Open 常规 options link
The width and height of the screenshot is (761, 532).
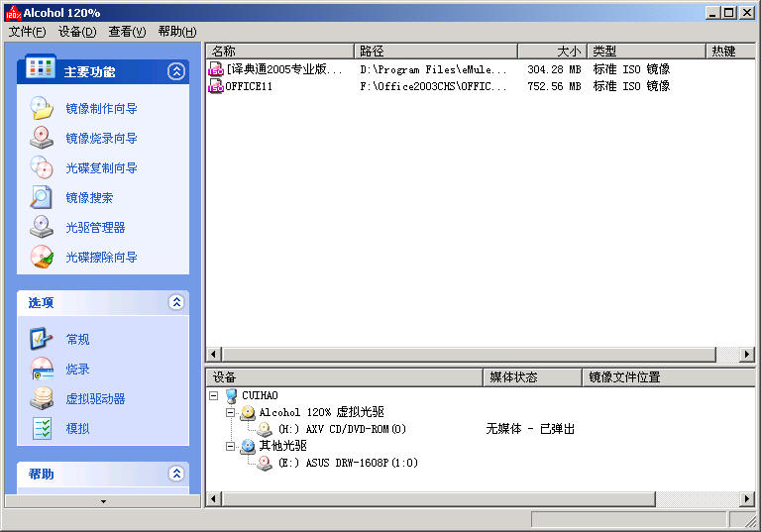pyautogui.click(x=77, y=339)
